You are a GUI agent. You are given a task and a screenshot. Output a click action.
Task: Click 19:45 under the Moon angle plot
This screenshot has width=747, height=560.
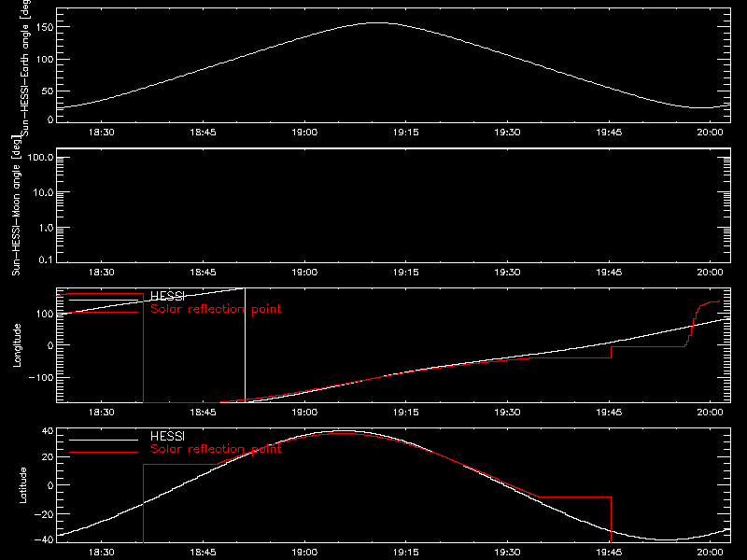tap(609, 273)
